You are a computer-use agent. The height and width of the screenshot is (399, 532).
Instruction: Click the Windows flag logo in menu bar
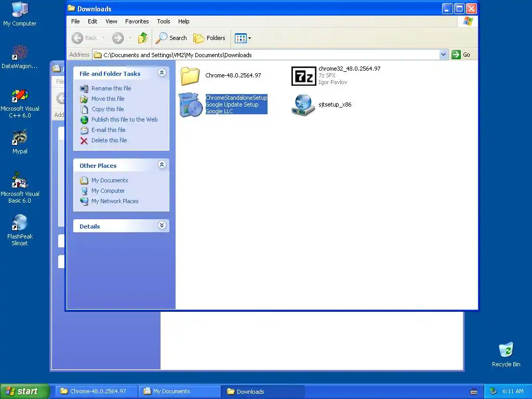468,21
